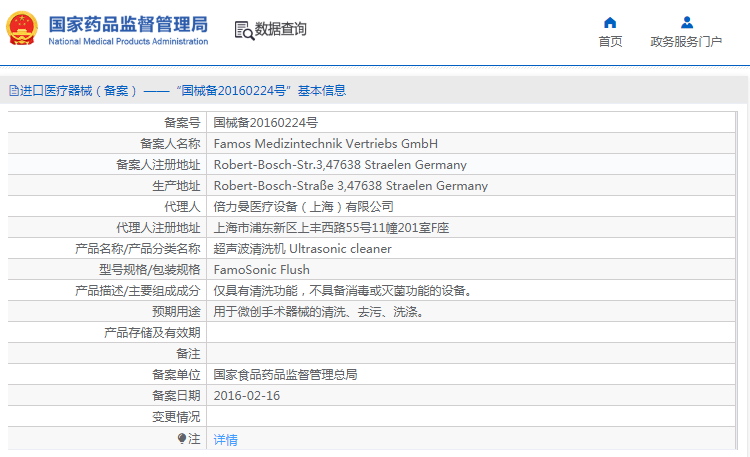Screen dimensions: 750x457
Task: Click the 代理人注册地址 row label
Action: coord(158,228)
